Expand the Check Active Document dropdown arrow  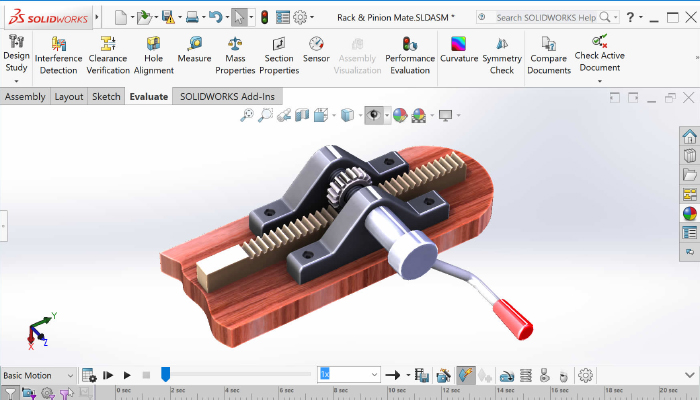pyautogui.click(x=599, y=81)
